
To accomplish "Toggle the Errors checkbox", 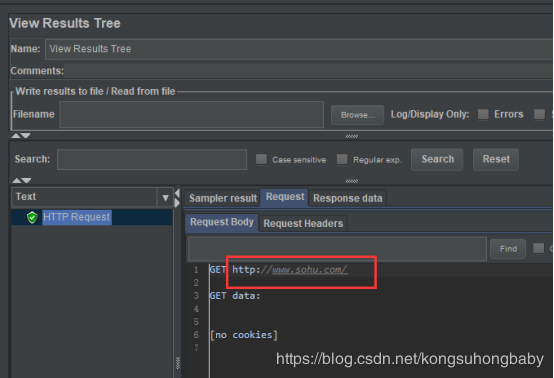I will [x=483, y=114].
